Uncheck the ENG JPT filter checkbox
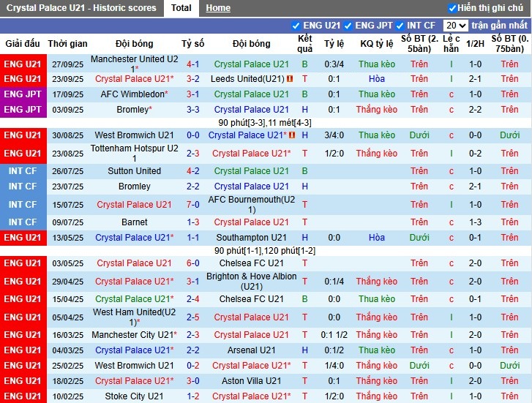Viewport: 532px width, 403px height. coord(348,26)
